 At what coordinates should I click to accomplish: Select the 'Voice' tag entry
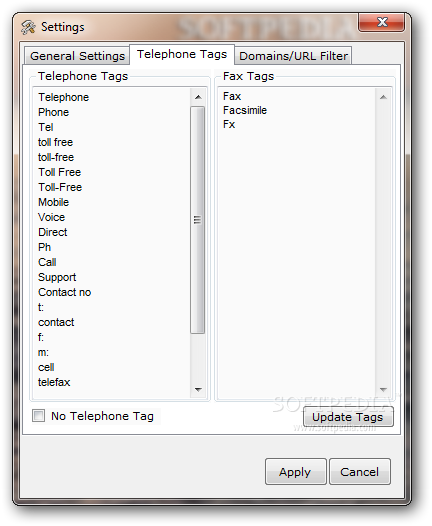[x=51, y=217]
